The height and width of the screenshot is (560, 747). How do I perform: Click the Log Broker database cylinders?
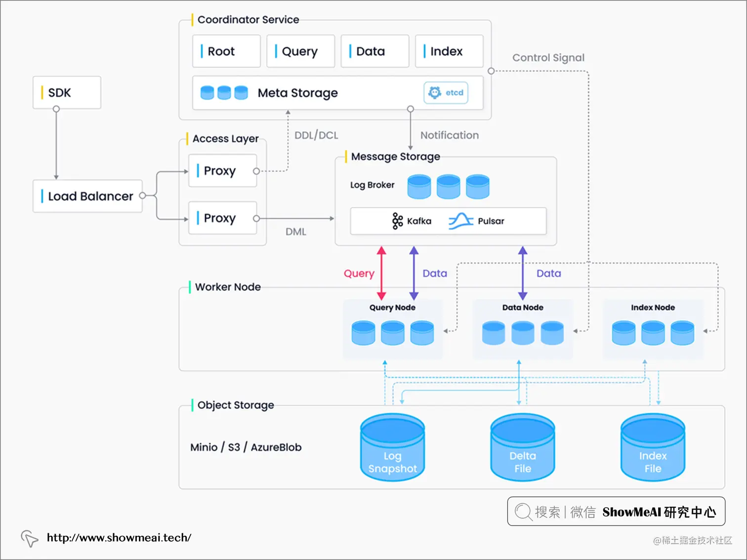(x=448, y=187)
